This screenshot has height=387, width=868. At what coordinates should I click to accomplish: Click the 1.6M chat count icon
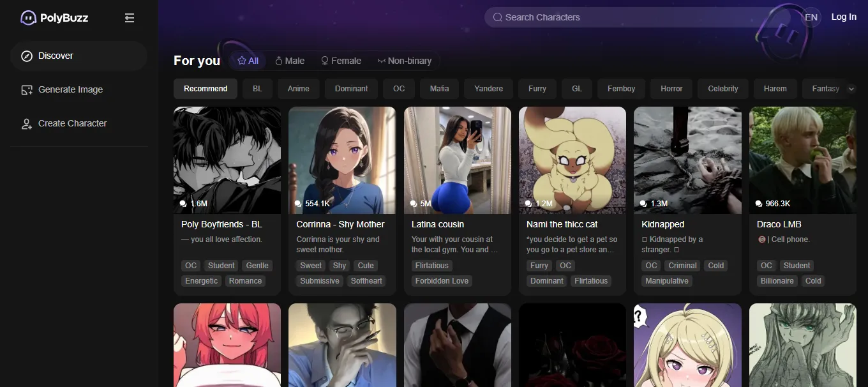click(184, 204)
